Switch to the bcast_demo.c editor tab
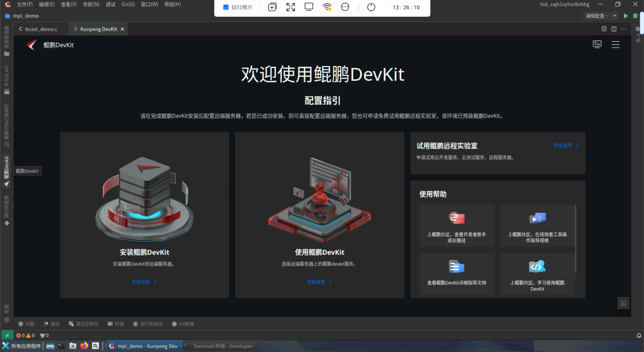This screenshot has width=644, height=352. coord(41,29)
